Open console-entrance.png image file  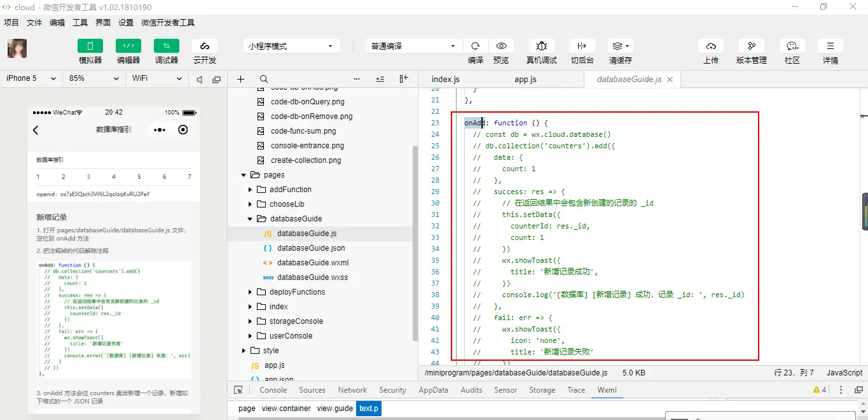click(308, 146)
